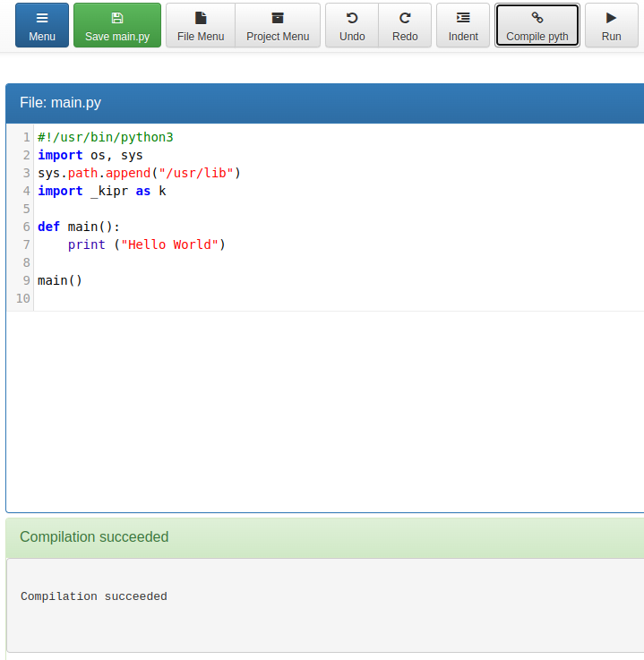This screenshot has width=644, height=660.
Task: Click the 'def main():' line
Action: (79, 227)
